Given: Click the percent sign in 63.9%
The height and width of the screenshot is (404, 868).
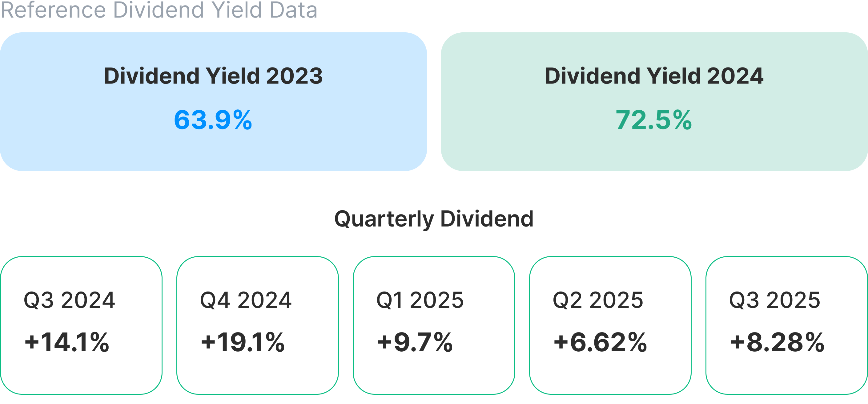Looking at the screenshot, I should 242,120.
